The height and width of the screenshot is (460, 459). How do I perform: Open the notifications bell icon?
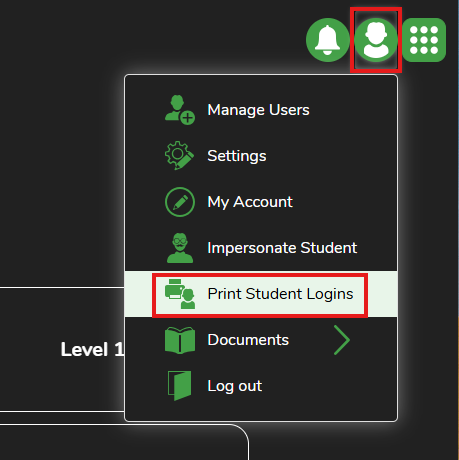(328, 40)
